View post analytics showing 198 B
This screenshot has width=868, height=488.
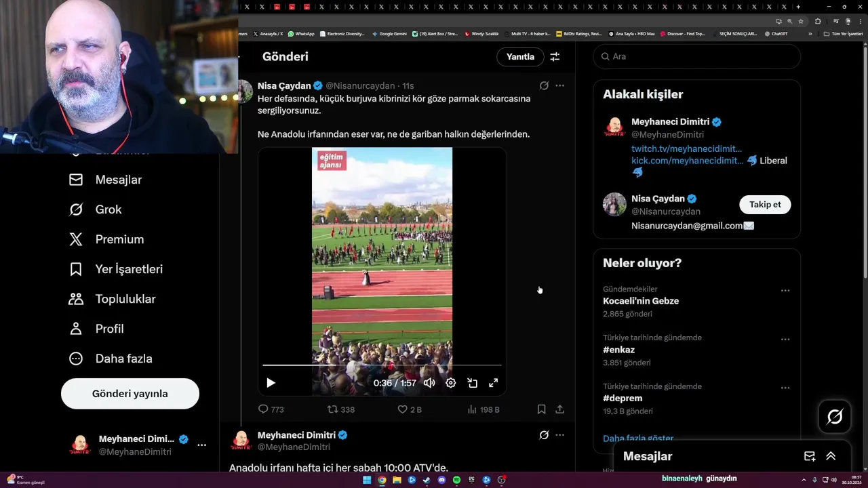[484, 409]
